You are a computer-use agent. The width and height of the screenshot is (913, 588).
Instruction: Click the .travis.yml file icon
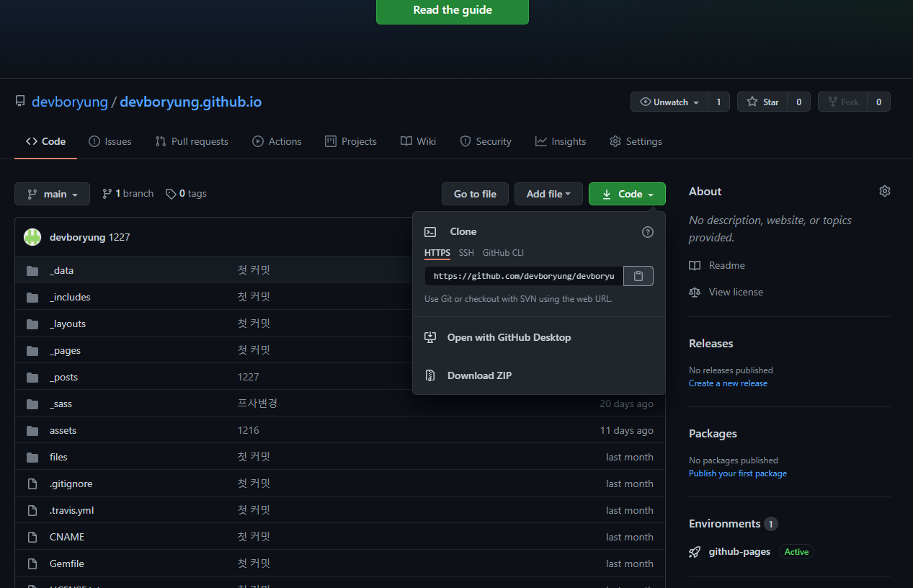point(32,511)
